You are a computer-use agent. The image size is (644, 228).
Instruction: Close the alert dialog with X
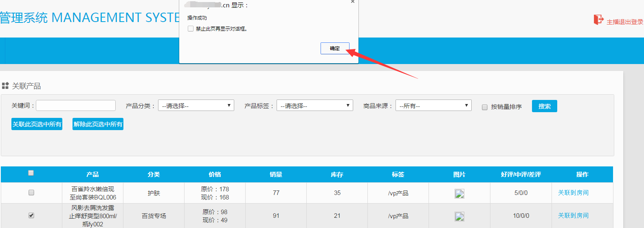pos(353,2)
